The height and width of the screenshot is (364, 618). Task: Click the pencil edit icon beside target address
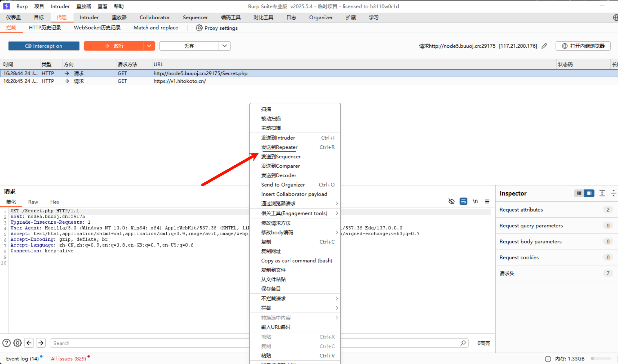click(544, 46)
